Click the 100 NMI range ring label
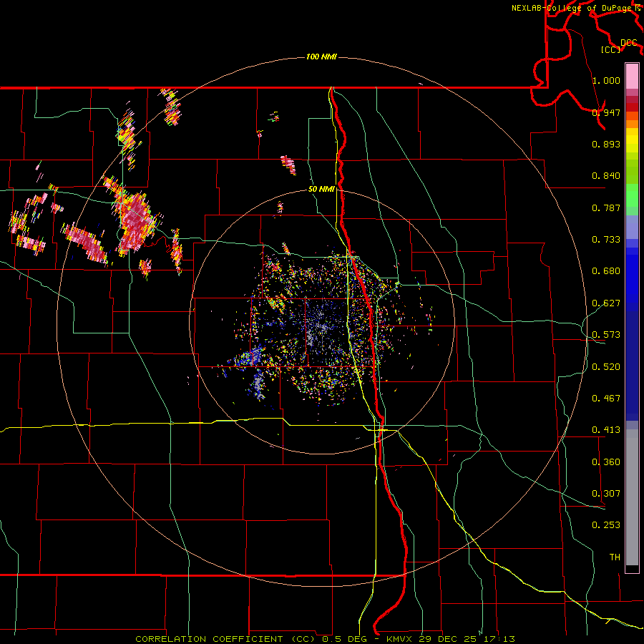 (321, 57)
